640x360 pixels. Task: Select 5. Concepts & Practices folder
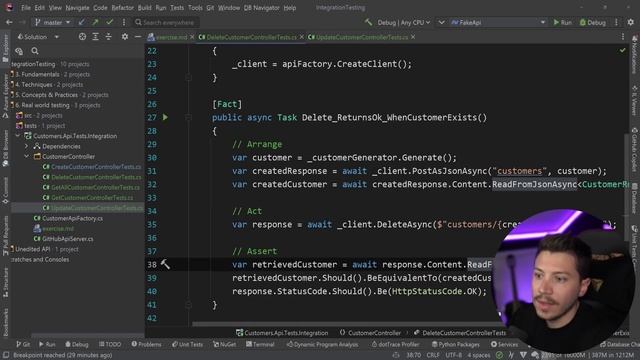(x=47, y=95)
